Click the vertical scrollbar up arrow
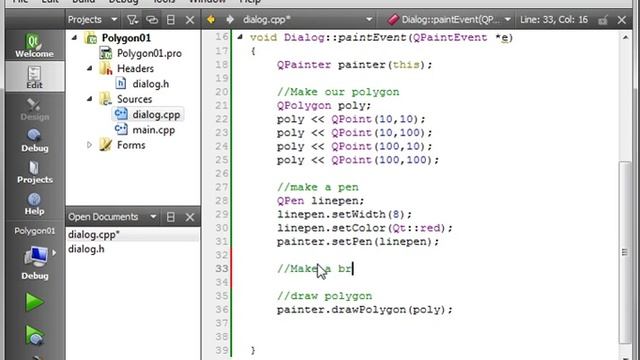Viewport: 640px width, 360px height. pos(625,37)
